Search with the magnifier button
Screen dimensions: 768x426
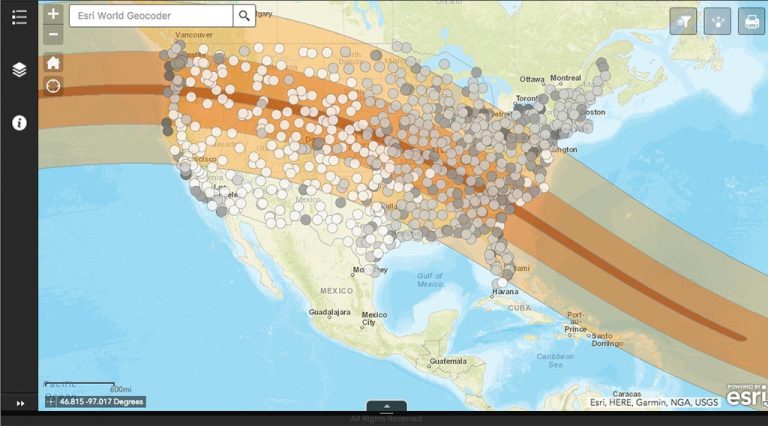click(x=244, y=16)
